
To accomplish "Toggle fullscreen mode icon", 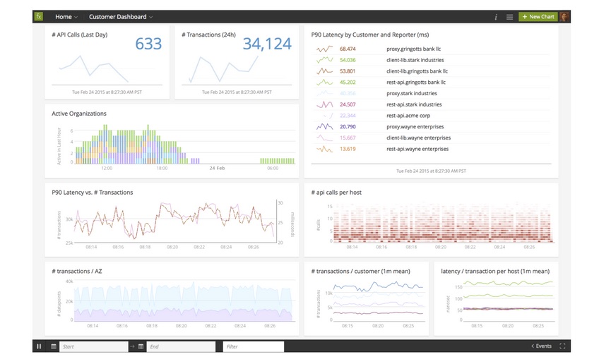I will tap(562, 346).
